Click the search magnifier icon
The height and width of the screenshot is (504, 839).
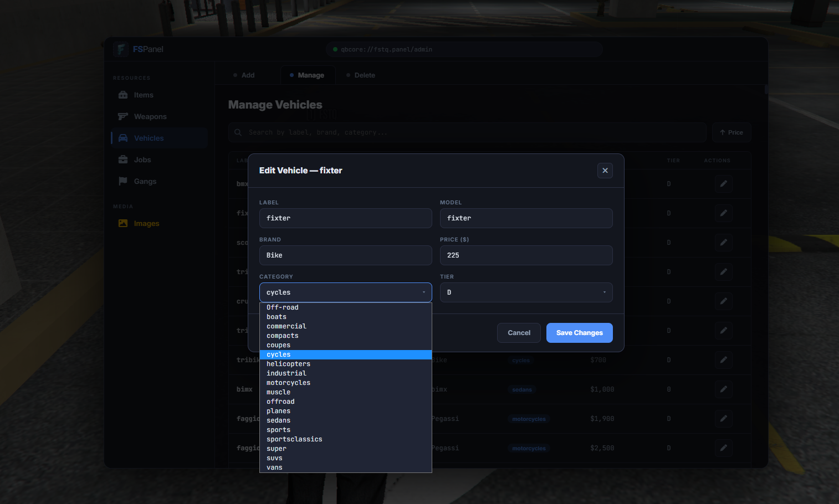(238, 133)
